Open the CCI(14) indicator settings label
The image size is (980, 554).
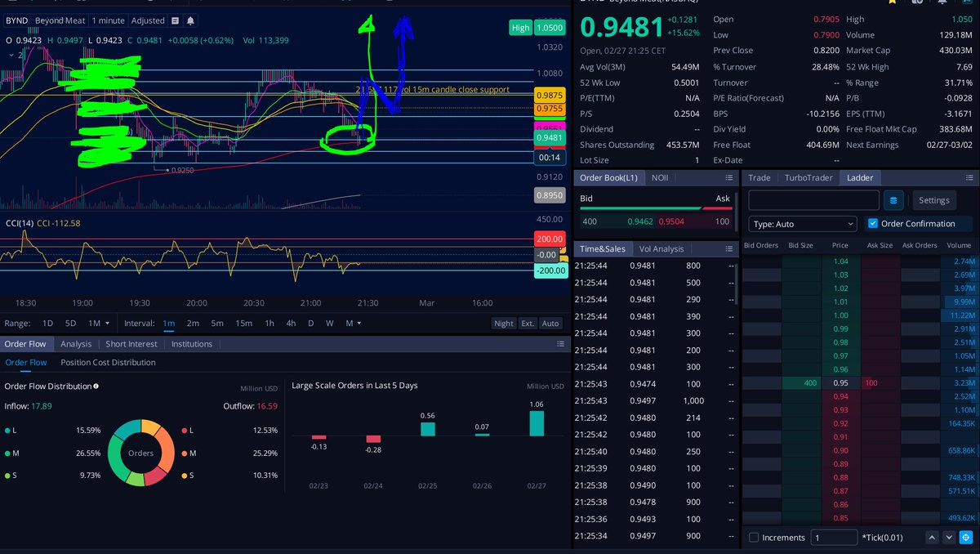pyautogui.click(x=18, y=222)
